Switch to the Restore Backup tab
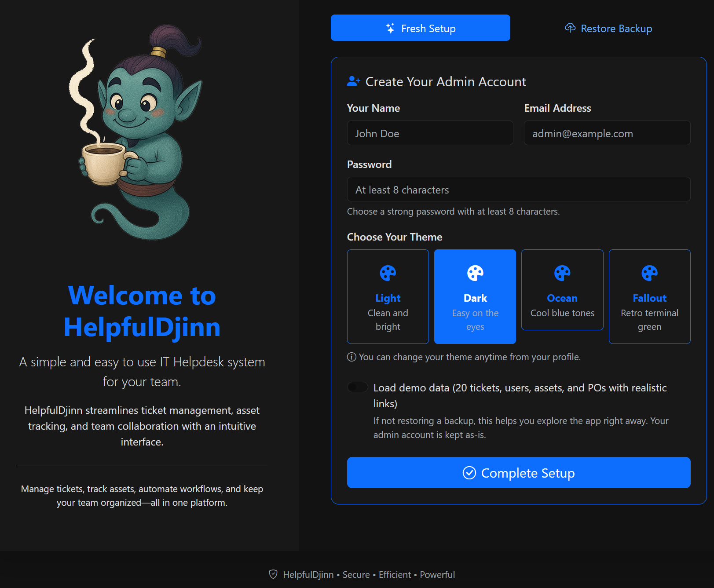The width and height of the screenshot is (714, 588). [608, 28]
